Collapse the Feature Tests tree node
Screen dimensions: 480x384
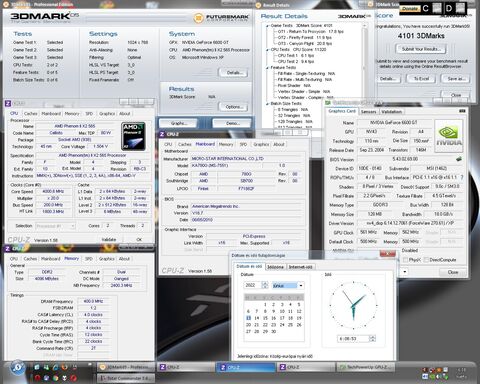(267, 68)
